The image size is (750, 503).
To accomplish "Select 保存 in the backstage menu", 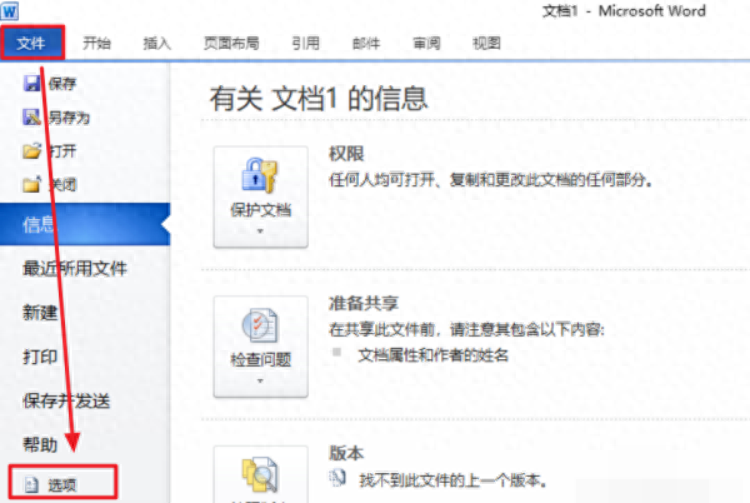I will (62, 84).
